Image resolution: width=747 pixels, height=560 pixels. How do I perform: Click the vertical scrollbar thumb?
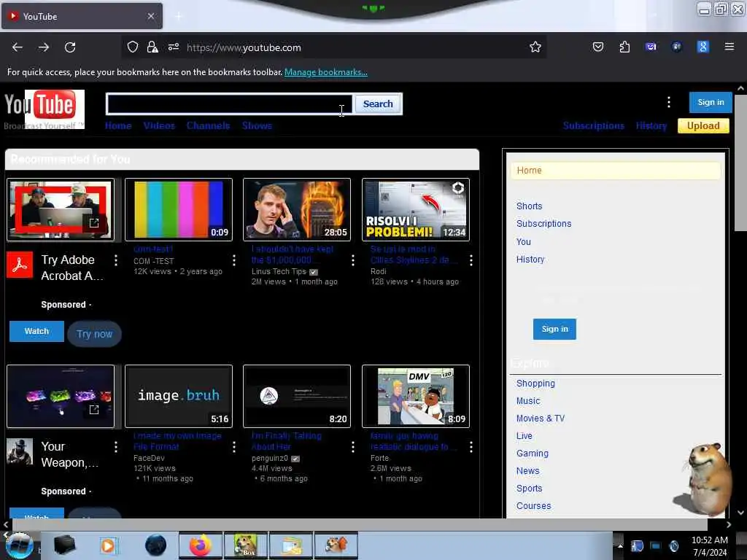click(740, 162)
